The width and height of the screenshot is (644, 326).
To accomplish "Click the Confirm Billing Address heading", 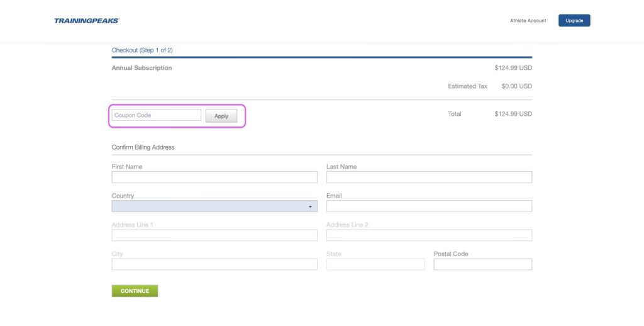I will tap(143, 147).
